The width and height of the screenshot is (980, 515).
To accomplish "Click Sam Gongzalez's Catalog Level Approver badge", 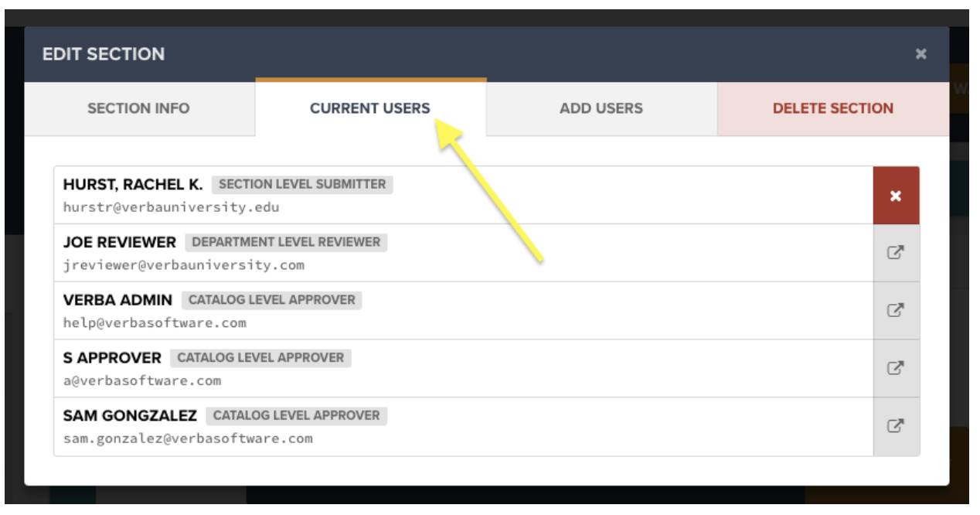I will (297, 416).
